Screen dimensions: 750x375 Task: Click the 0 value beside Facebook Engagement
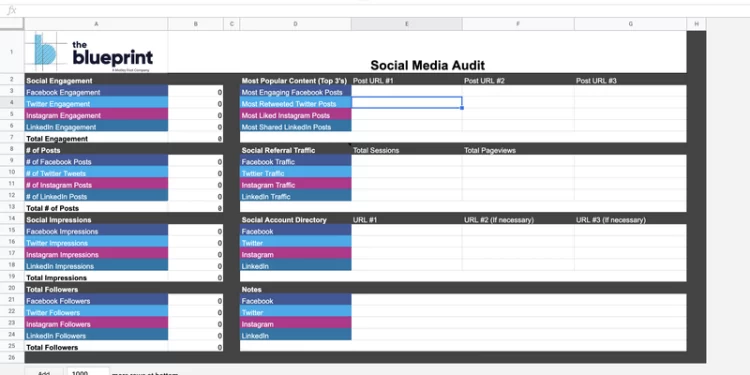click(x=196, y=92)
